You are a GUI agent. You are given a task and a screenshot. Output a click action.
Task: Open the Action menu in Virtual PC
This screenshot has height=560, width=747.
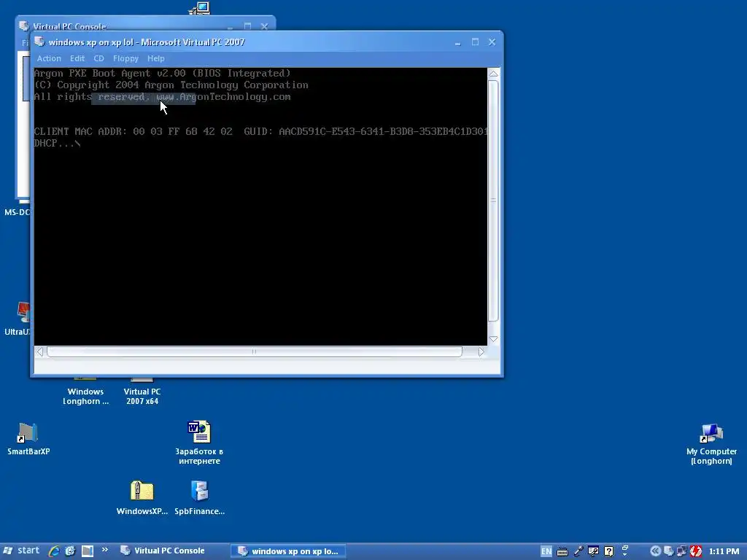pyautogui.click(x=49, y=58)
